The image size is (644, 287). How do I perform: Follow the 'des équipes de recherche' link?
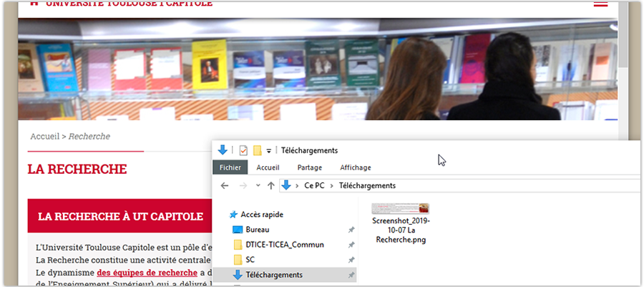coord(147,273)
